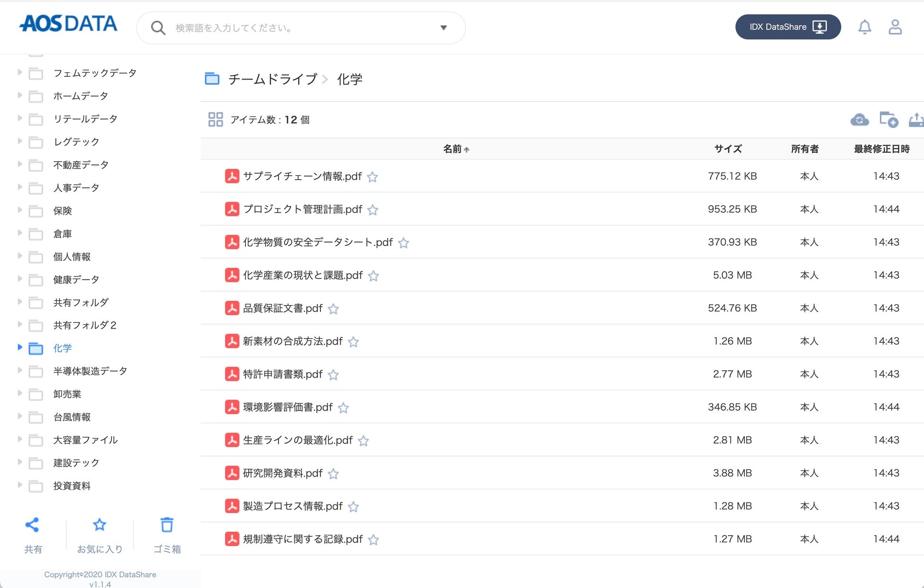Switch to grid view layout icon
The width and height of the screenshot is (924, 588).
[216, 119]
